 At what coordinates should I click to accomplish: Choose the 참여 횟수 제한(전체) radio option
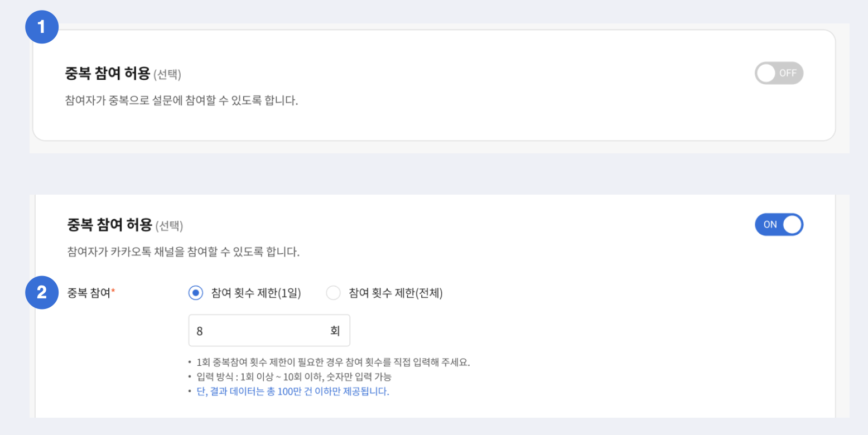click(x=333, y=293)
